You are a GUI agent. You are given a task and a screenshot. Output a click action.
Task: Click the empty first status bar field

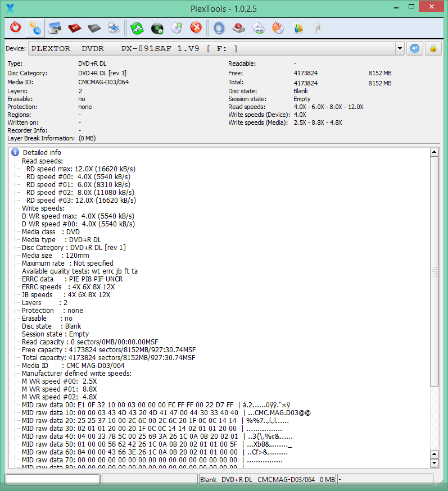tap(53, 479)
